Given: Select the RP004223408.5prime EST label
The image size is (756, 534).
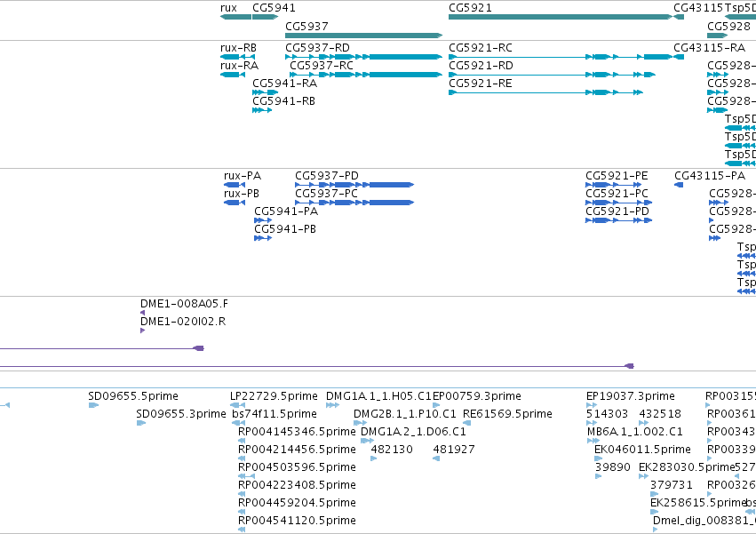Looking at the screenshot, I should click(x=297, y=485).
